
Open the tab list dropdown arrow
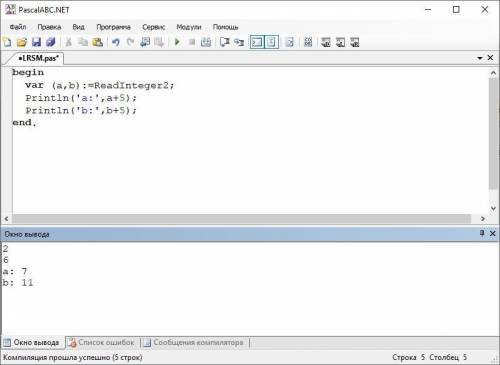[x=480, y=58]
